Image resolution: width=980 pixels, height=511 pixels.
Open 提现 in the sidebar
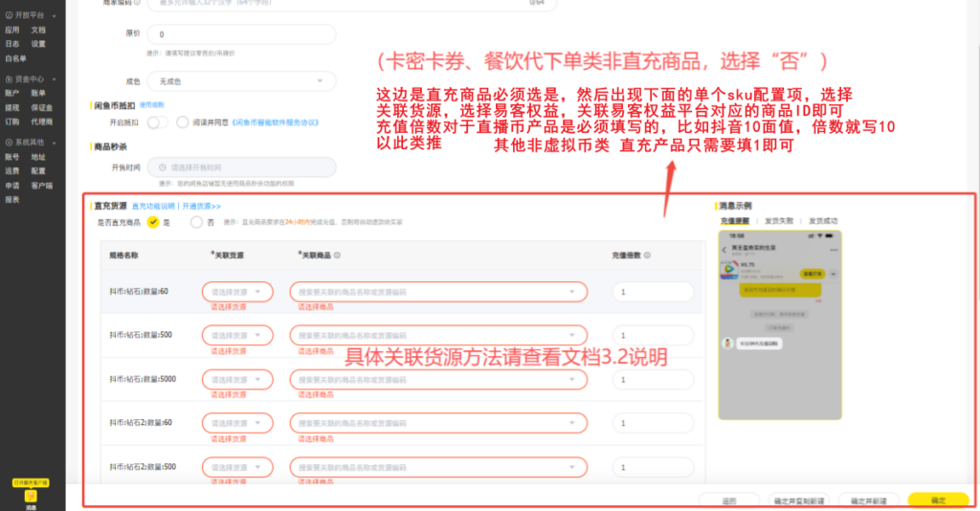click(x=12, y=108)
